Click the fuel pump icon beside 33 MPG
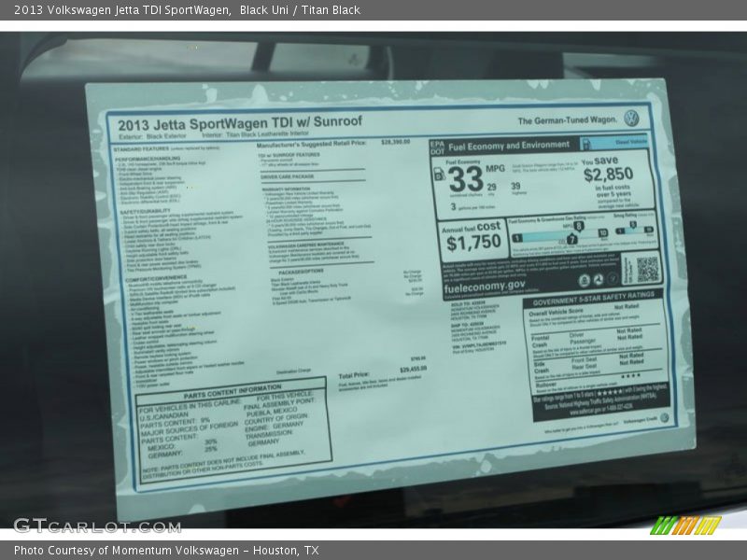Screen dimensions: 747x560 pyautogui.click(x=439, y=175)
